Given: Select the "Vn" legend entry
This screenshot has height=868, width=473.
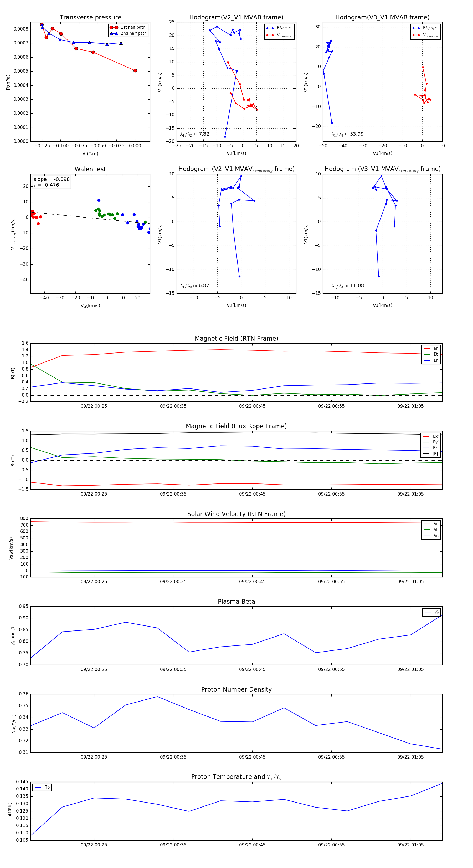Looking at the screenshot, I should [431, 536].
